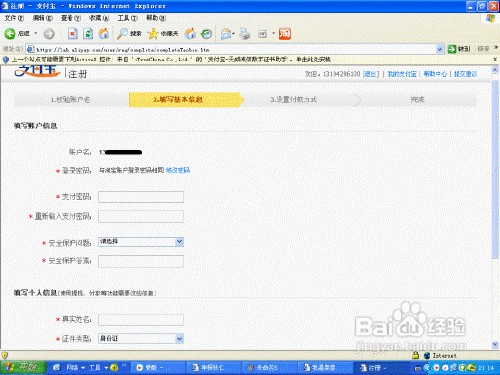Open the 帮助中心 help center link
Image resolution: width=500 pixels, height=375 pixels.
(x=435, y=74)
